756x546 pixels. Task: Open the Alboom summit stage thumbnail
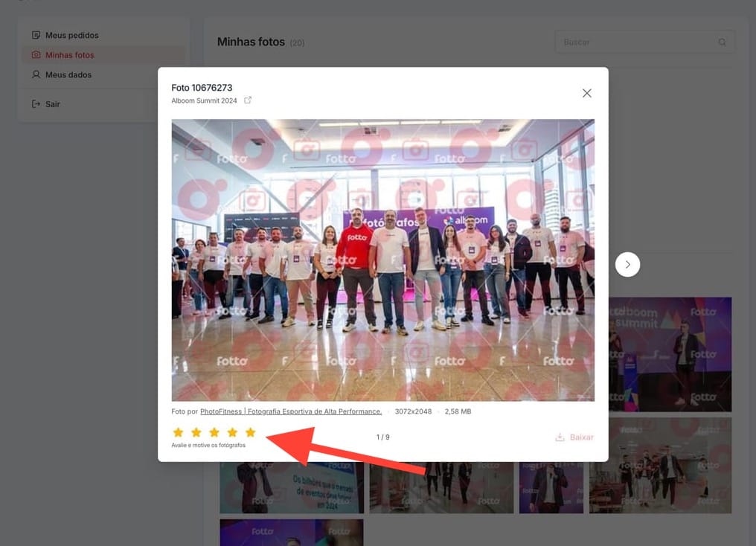[x=670, y=354]
